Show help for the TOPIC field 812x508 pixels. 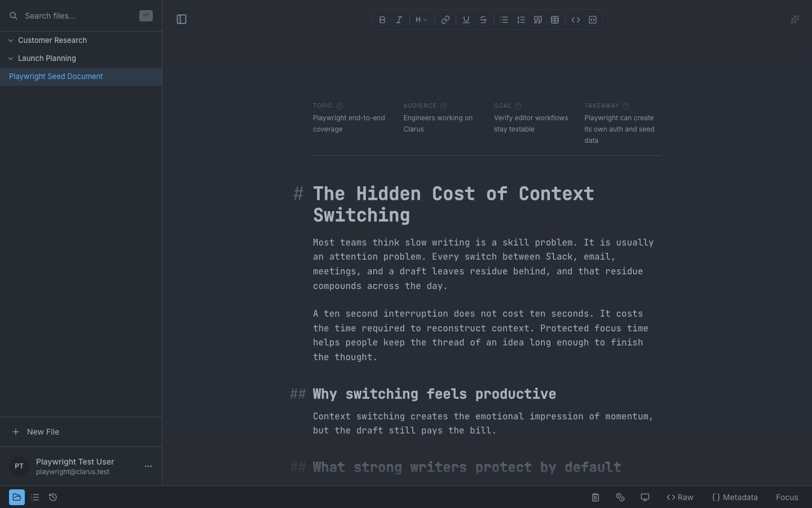(x=339, y=106)
